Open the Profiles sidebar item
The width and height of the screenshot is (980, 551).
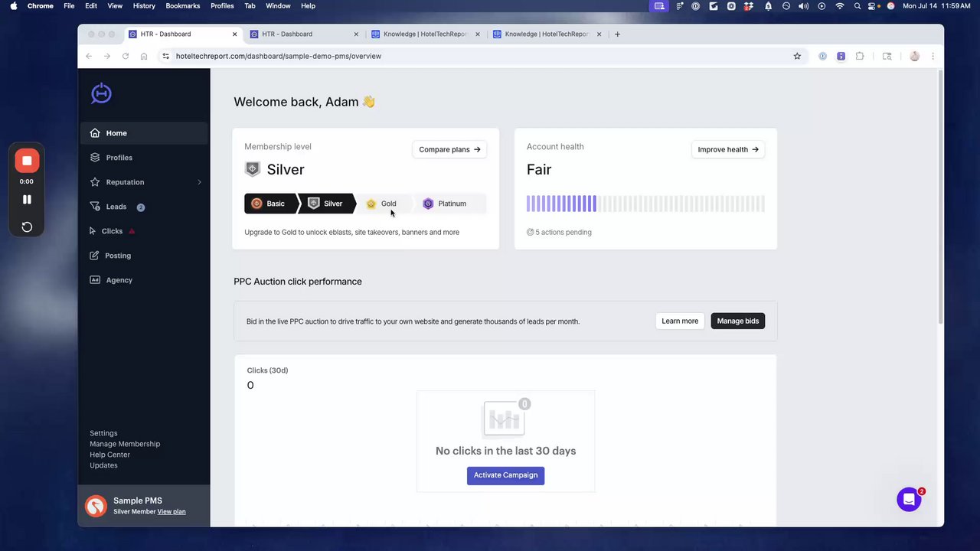point(144,158)
